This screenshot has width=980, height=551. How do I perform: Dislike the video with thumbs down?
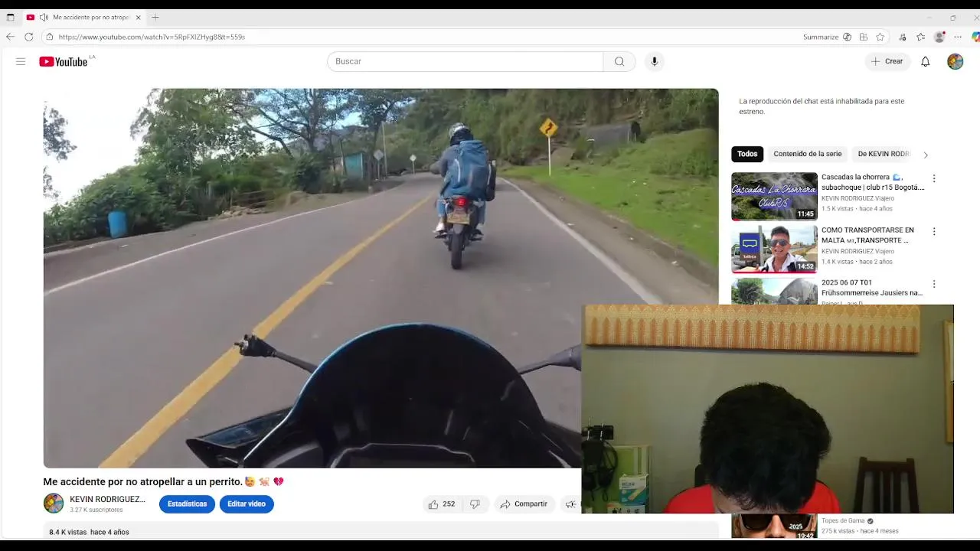(475, 504)
